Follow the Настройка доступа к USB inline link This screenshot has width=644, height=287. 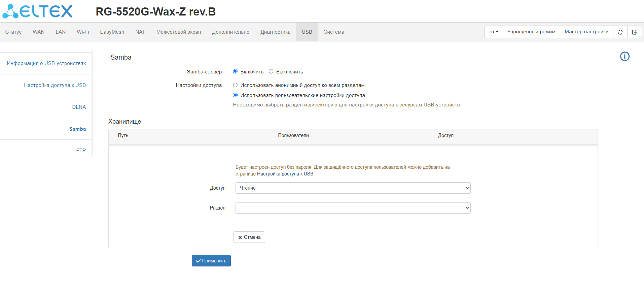click(x=285, y=174)
